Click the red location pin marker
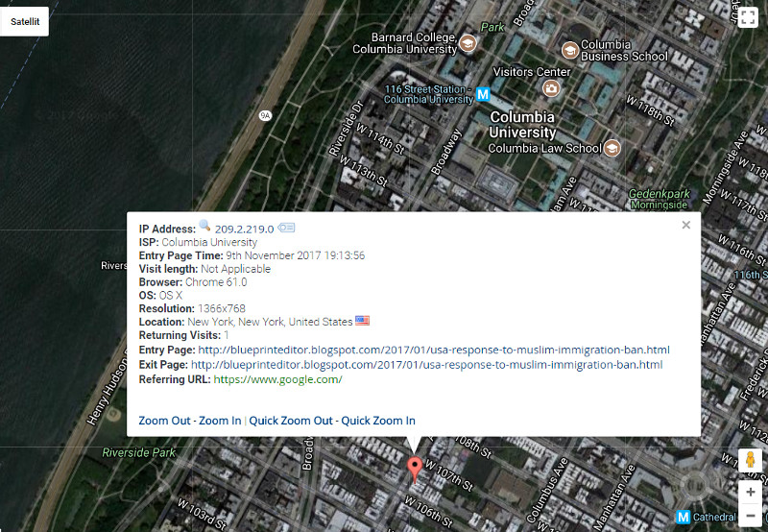 [x=415, y=468]
